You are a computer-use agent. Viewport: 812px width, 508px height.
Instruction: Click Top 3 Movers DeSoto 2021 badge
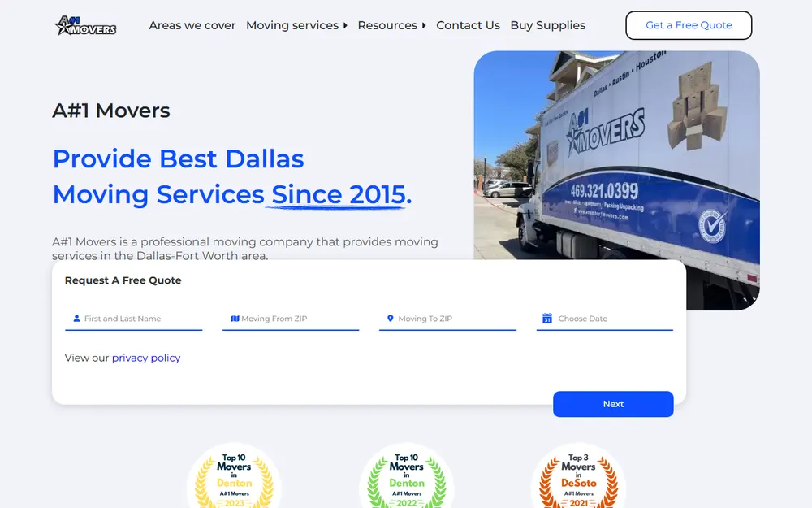(578, 475)
